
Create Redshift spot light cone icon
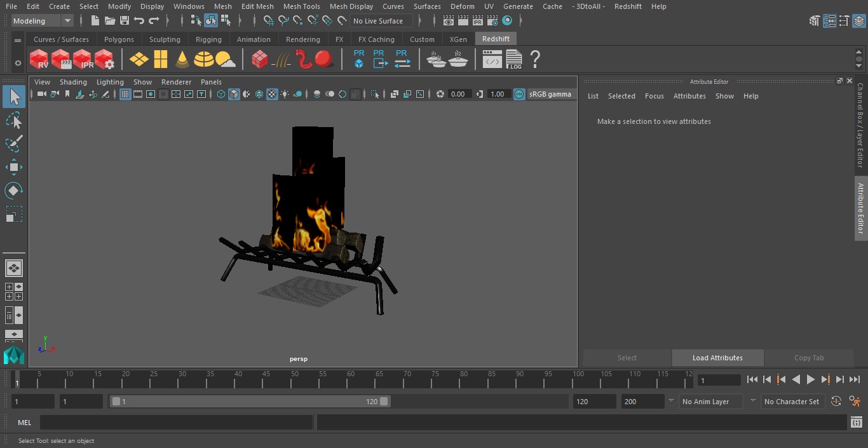[x=182, y=60]
